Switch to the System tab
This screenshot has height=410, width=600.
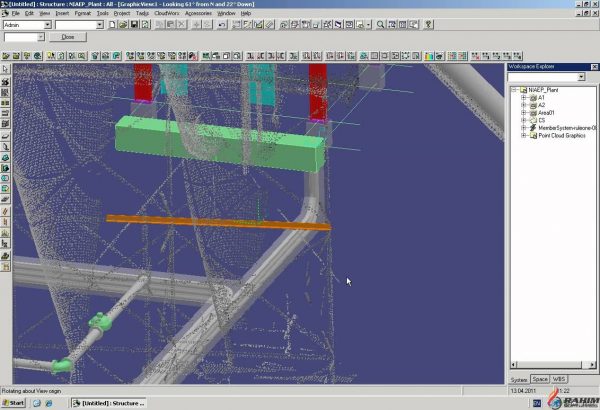coord(519,380)
